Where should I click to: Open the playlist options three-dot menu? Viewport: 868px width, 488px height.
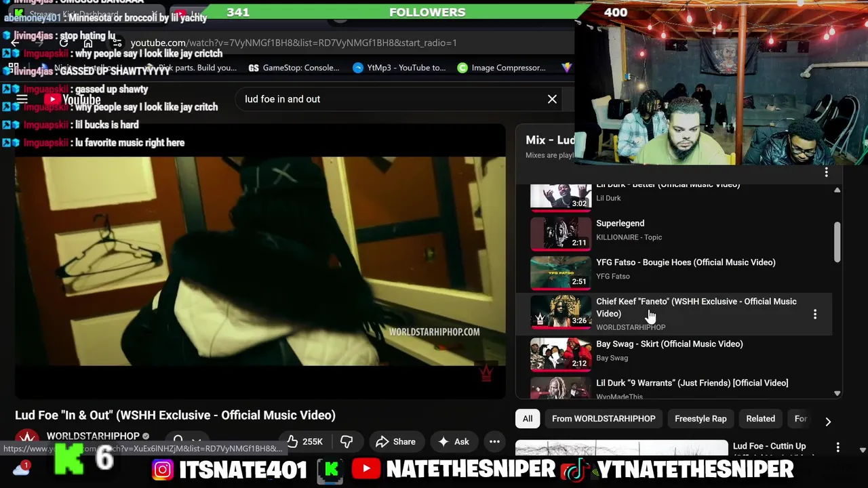826,173
